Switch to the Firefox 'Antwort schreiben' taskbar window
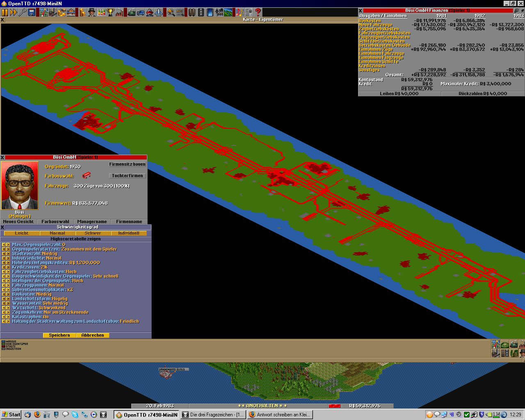This screenshot has height=420, width=525. point(280,415)
